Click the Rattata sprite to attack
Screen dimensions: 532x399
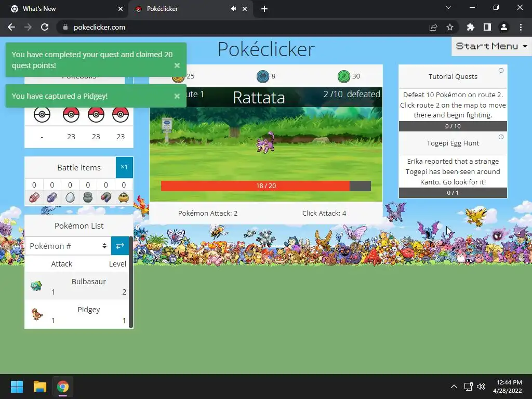[x=265, y=142]
